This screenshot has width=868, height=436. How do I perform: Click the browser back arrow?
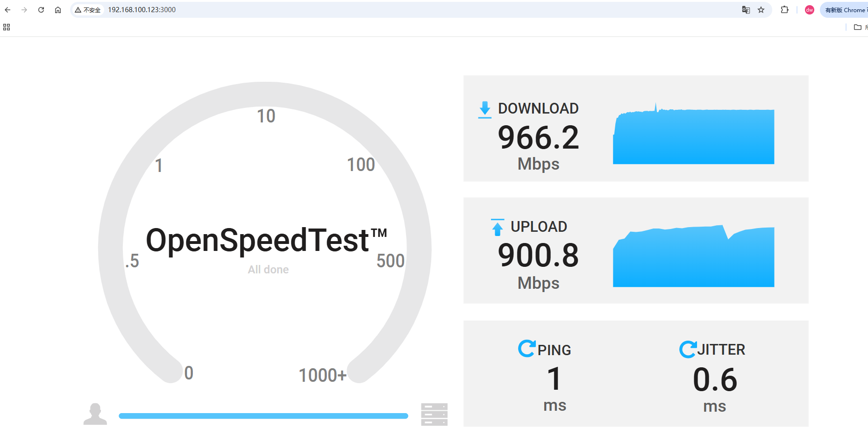(7, 10)
